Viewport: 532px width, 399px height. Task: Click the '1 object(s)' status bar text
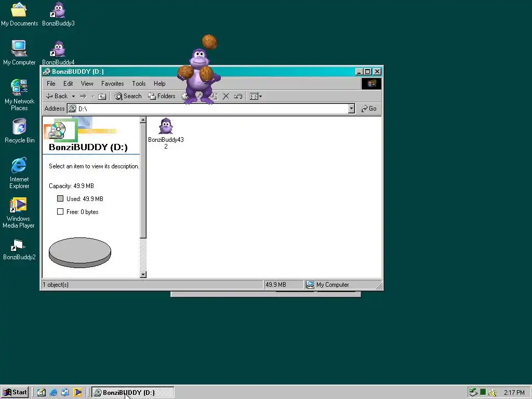(56, 285)
